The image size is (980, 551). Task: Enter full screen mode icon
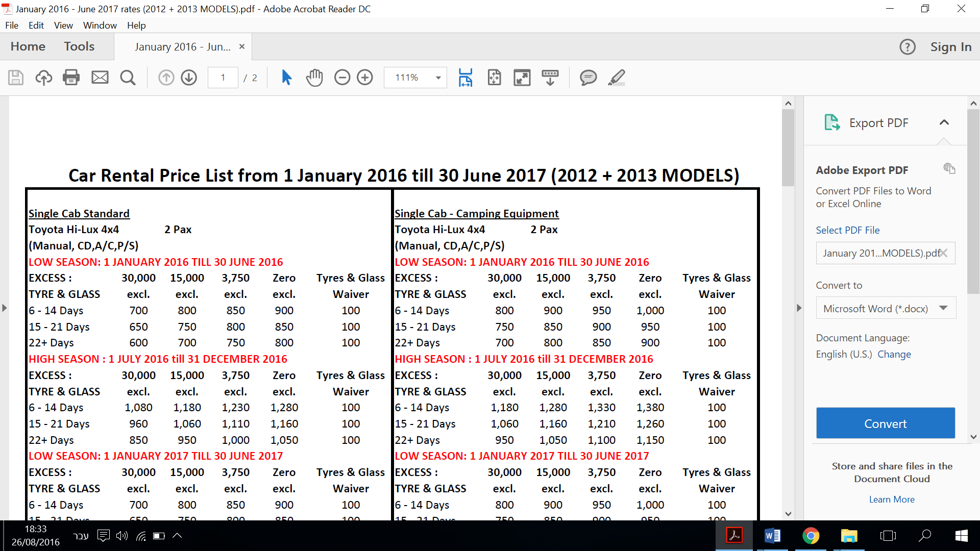[522, 78]
